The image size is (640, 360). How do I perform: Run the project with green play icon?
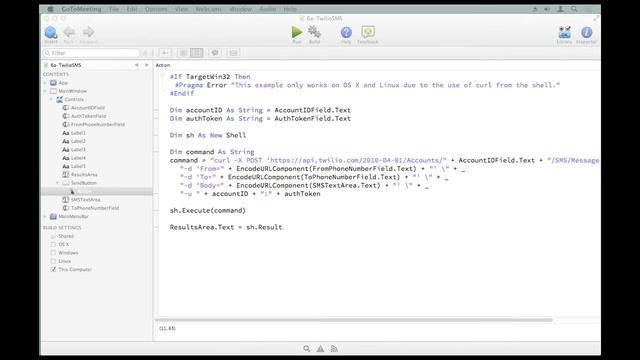point(297,32)
